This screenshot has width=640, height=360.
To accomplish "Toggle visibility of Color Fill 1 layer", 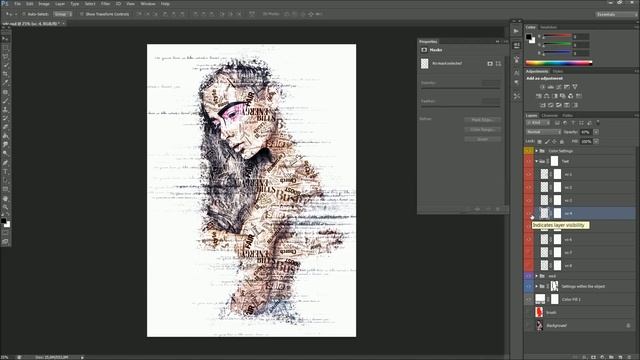I will pyautogui.click(x=529, y=300).
